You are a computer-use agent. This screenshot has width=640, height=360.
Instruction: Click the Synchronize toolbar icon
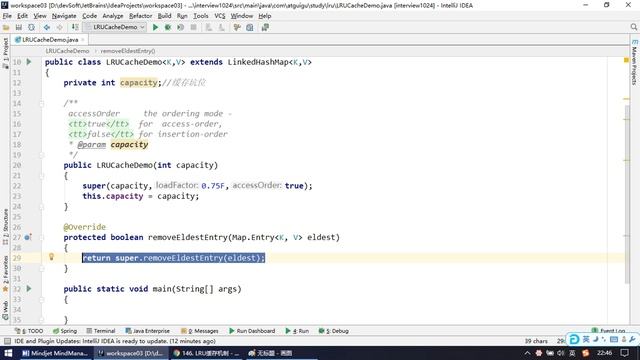[x=31, y=27]
